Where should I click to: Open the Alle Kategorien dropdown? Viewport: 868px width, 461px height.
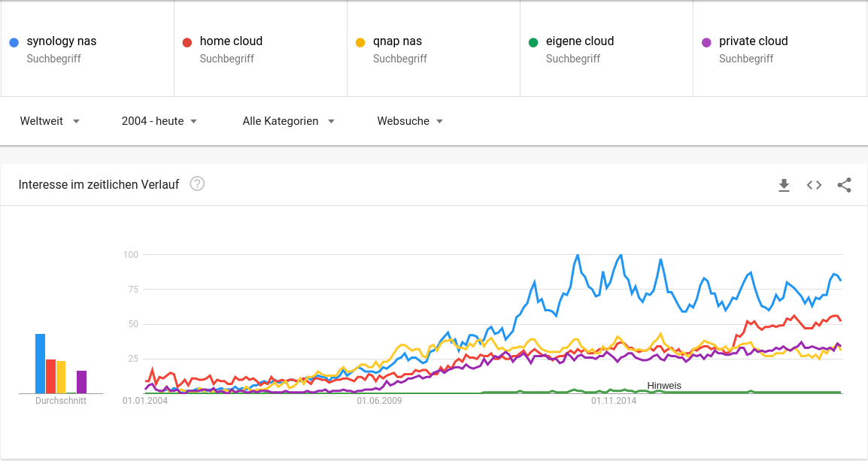coord(288,121)
